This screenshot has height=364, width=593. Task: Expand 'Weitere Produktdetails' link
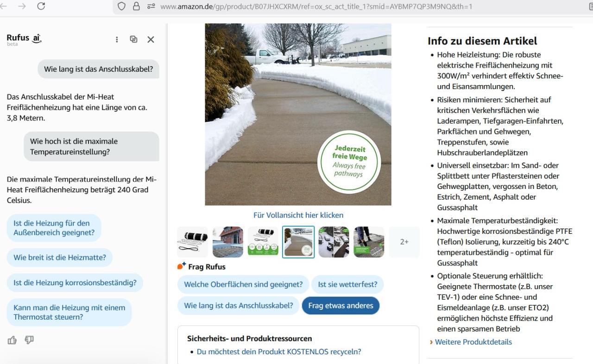473,342
